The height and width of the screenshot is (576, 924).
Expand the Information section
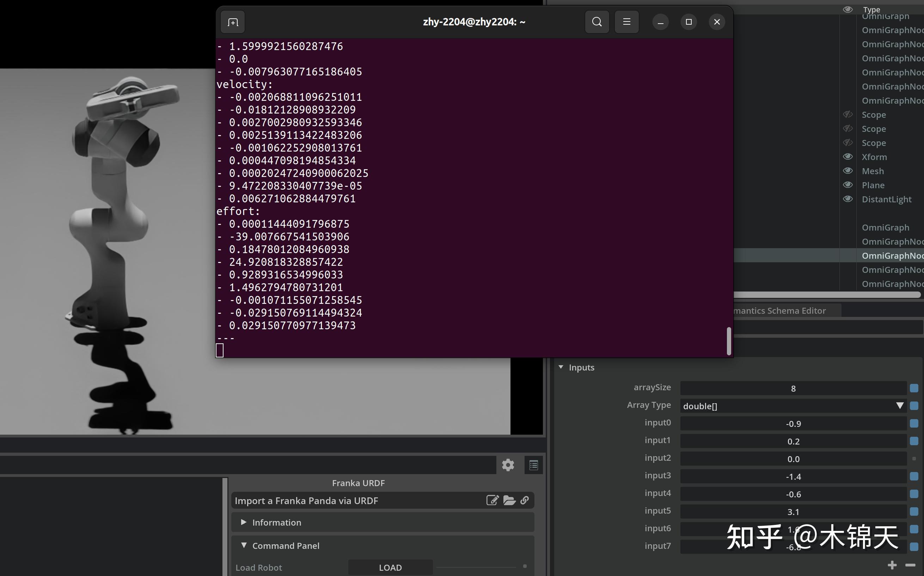click(244, 522)
